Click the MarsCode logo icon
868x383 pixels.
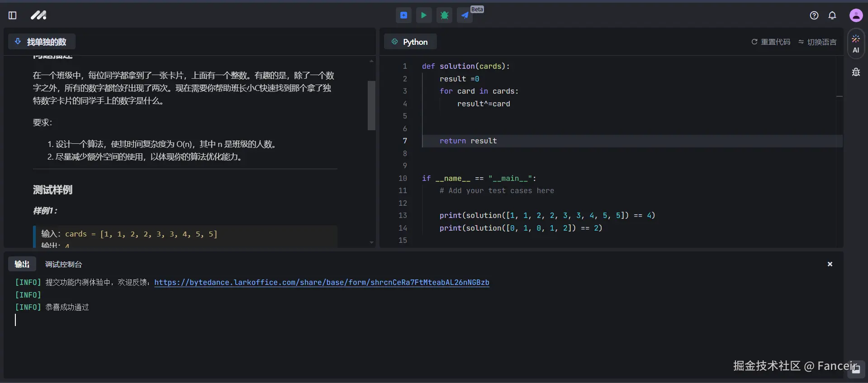click(38, 15)
